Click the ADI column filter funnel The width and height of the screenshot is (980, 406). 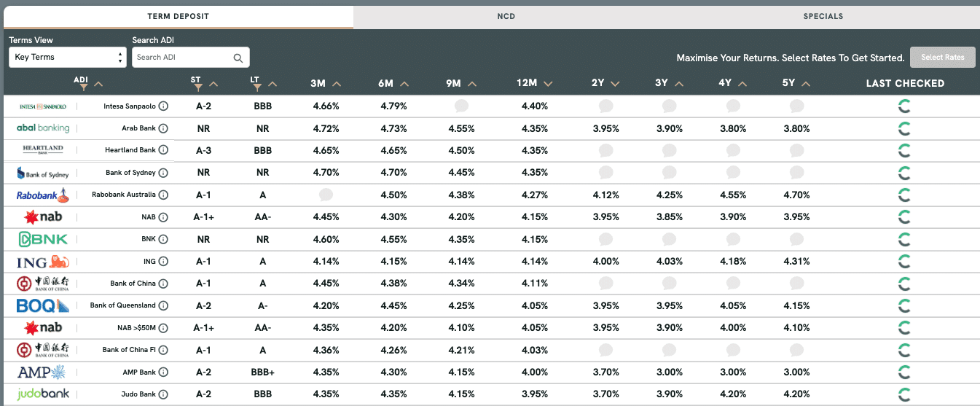(x=84, y=87)
